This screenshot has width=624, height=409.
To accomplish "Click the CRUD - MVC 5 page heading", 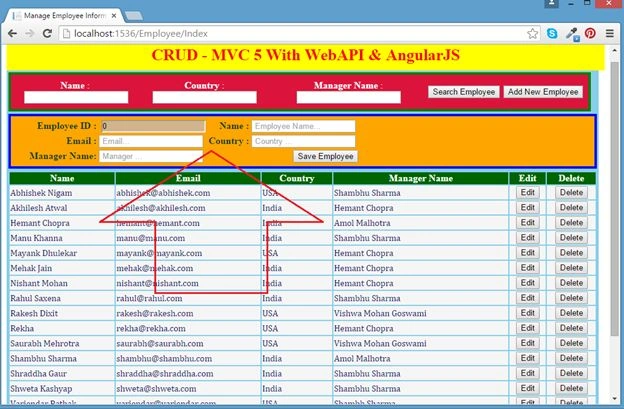I will 306,55.
